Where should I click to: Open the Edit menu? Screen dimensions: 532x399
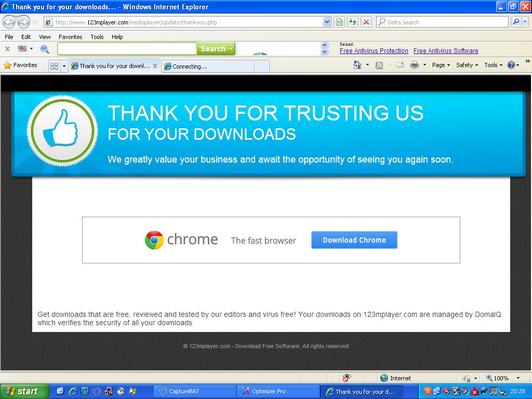[26, 37]
